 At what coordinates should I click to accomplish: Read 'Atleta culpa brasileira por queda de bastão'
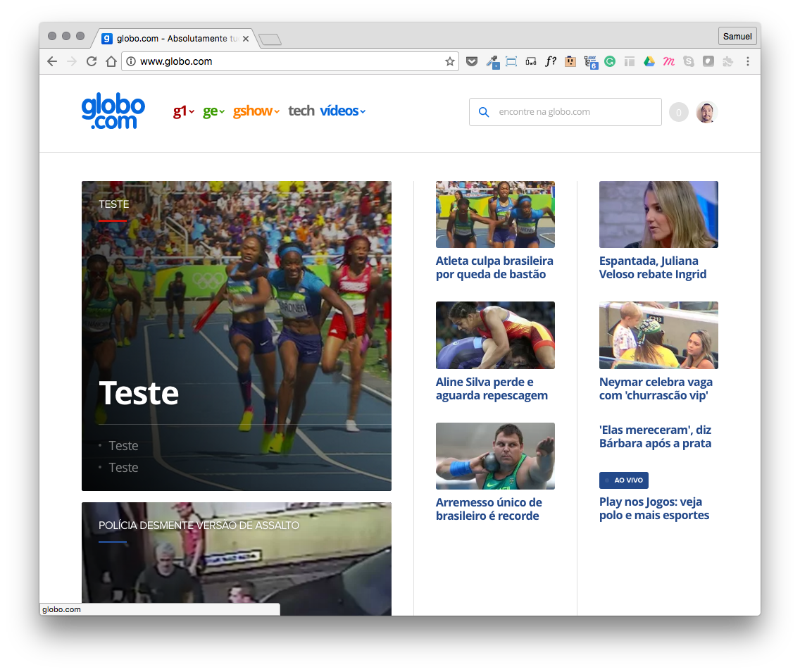tap(494, 268)
